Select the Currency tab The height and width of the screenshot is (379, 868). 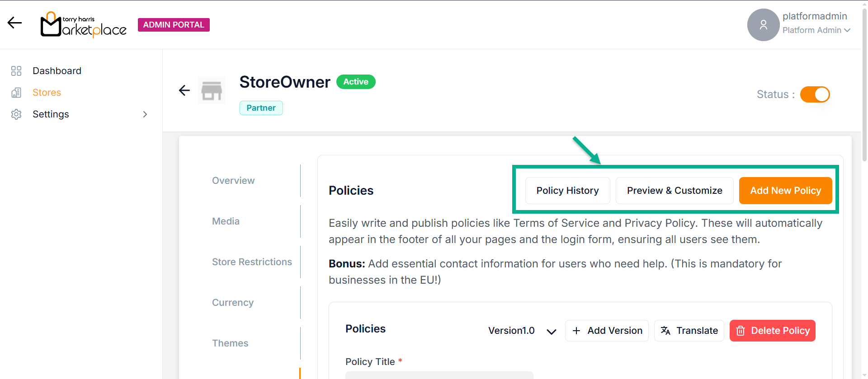[x=233, y=303]
